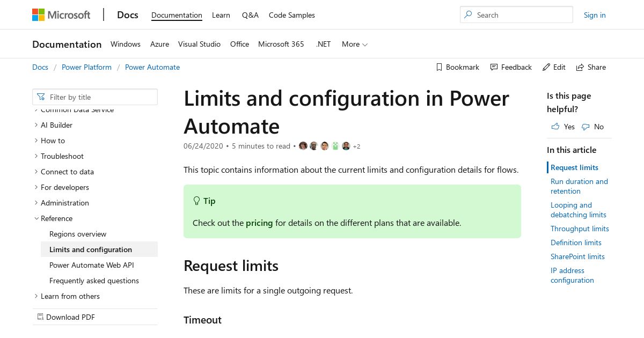Click the +2 contributors indicator
Screen dimensions: 644x338
click(356, 146)
